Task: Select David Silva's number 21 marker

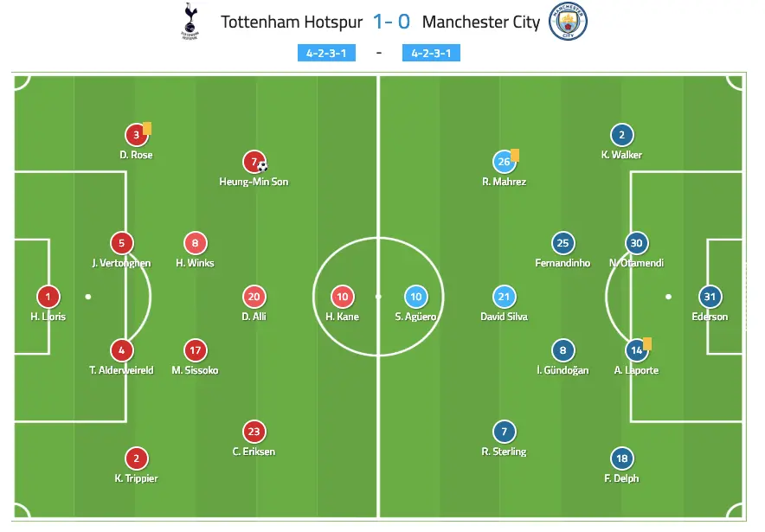Action: click(504, 297)
